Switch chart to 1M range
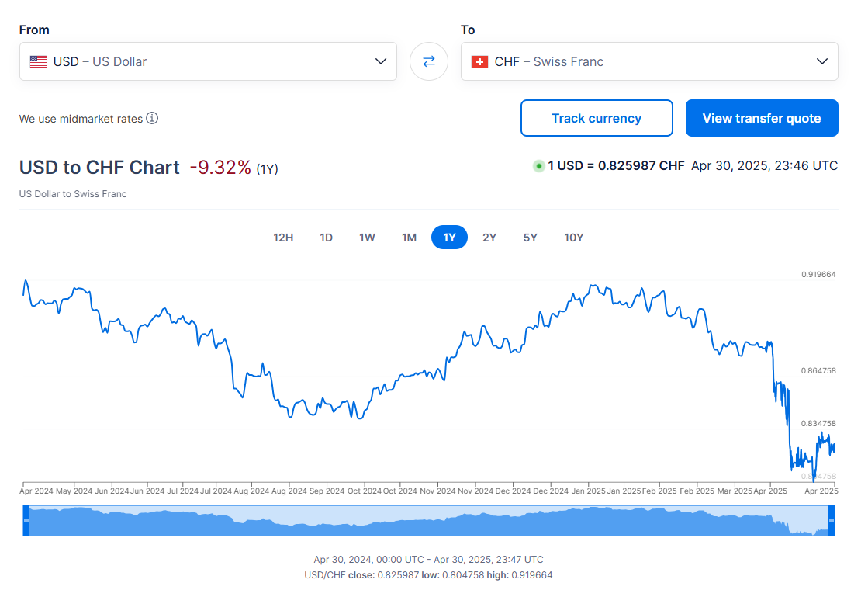Viewport: 868px width, 597px height. point(409,238)
